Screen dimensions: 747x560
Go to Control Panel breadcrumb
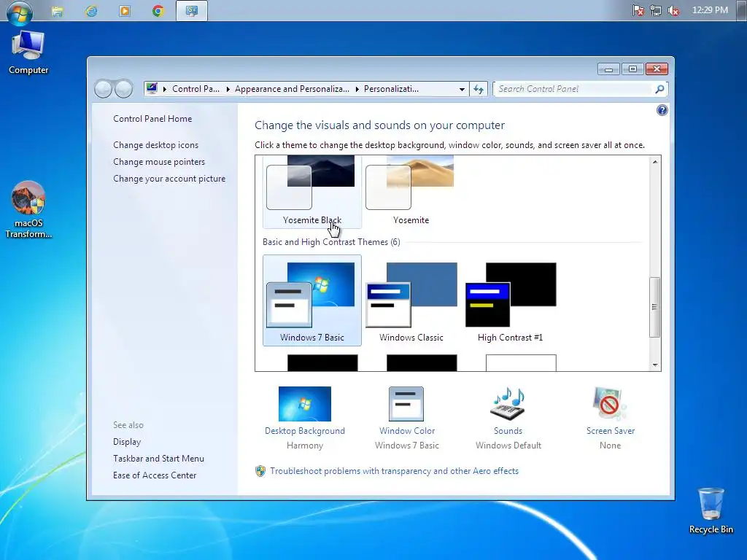(196, 89)
